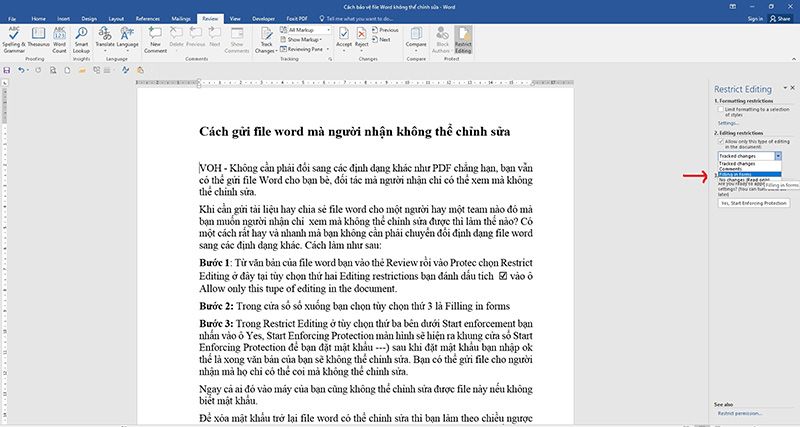
Task: Open the Reviewing Pane dropdown arrow
Action: pos(327,49)
